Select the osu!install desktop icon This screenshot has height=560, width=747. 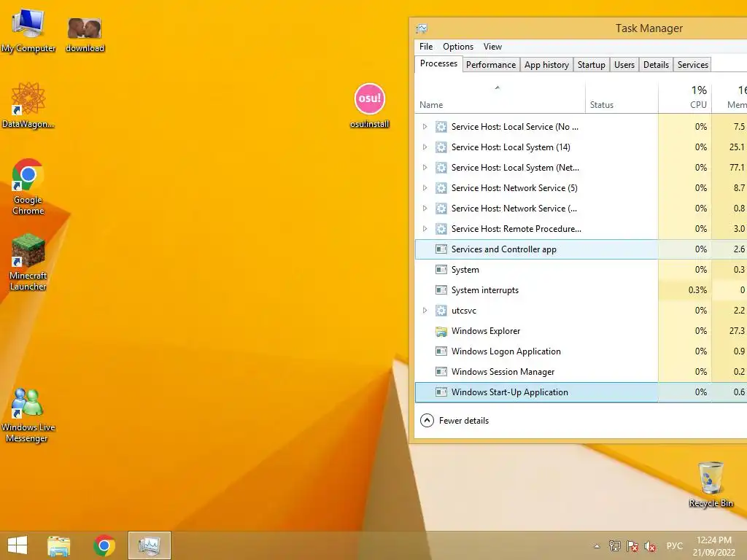[x=370, y=106]
